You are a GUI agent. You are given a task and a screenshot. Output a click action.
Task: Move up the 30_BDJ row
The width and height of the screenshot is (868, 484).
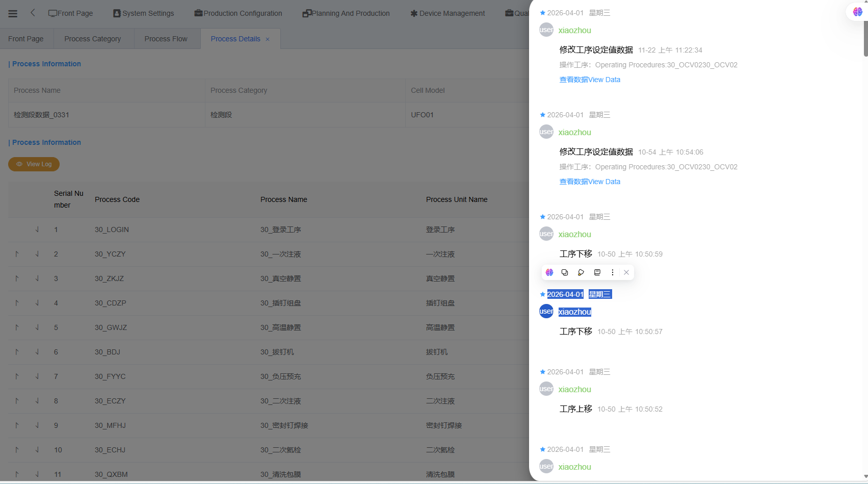tap(17, 352)
